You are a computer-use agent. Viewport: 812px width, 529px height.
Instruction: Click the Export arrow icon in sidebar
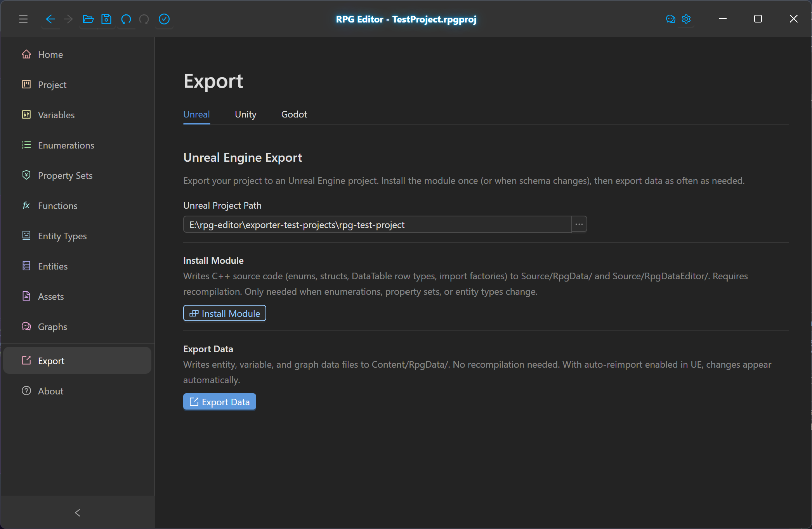tap(26, 361)
